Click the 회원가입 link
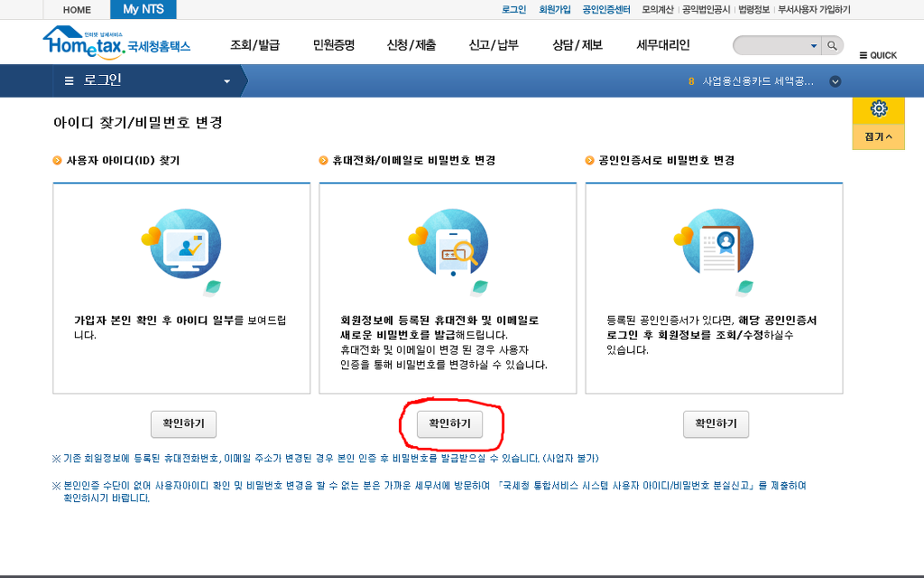The width and height of the screenshot is (924, 578). tap(554, 9)
